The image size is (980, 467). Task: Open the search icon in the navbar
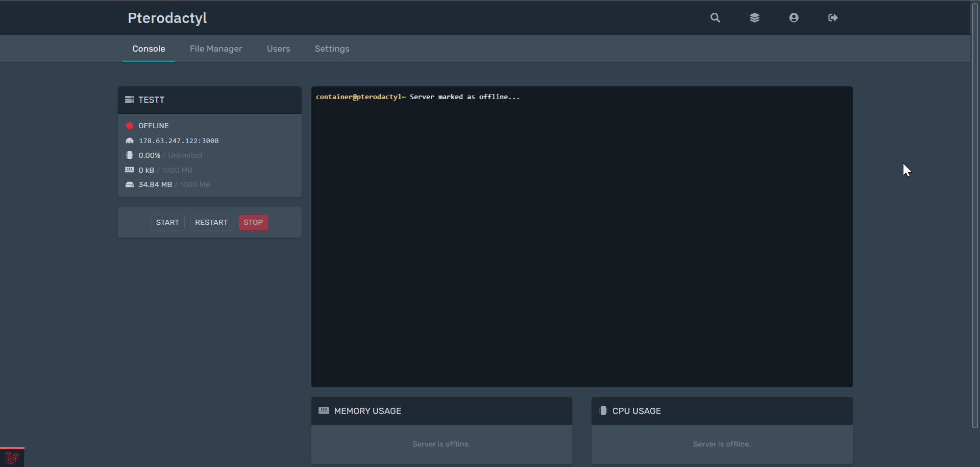tap(715, 17)
